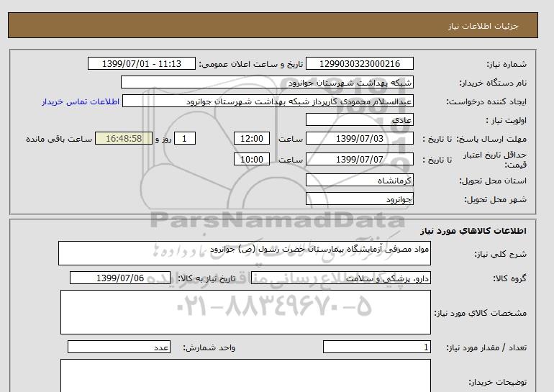Click the حداقل تاریخ اعتبار قیمت label
Image resolution: width=554 pixels, height=392 pixels.
495,160
